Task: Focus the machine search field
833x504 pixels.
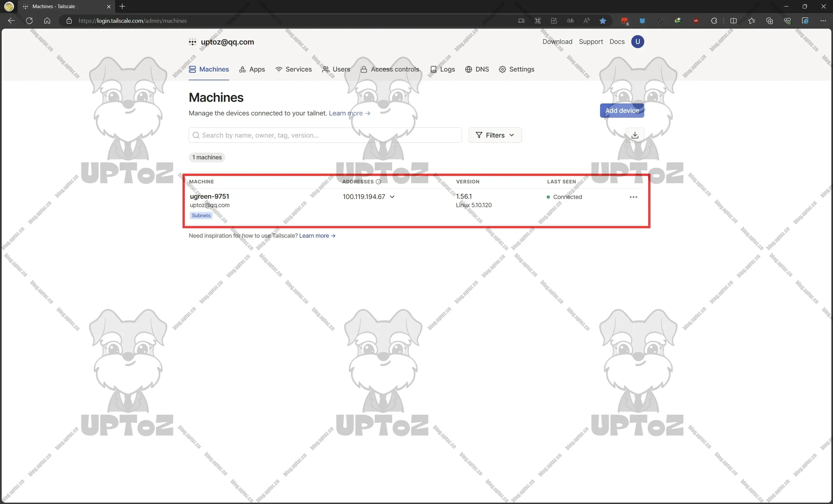Action: pos(325,135)
